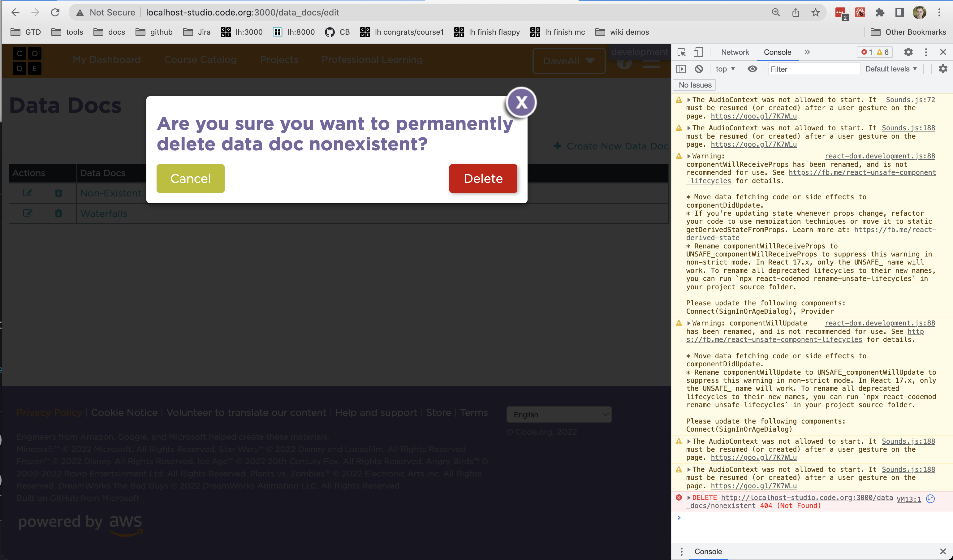Viewport: 953px width, 560px height.
Task: Click the browser forward arrow
Action: [x=35, y=12]
